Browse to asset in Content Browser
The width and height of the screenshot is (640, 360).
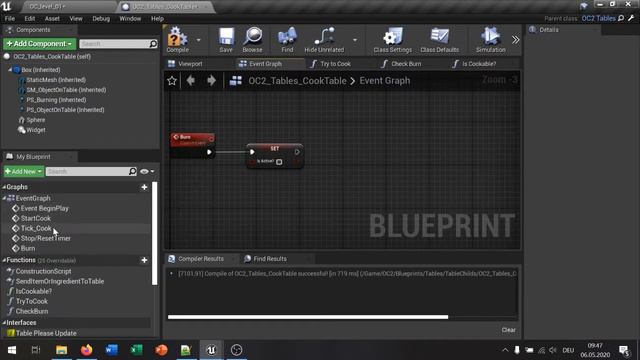coord(252,40)
